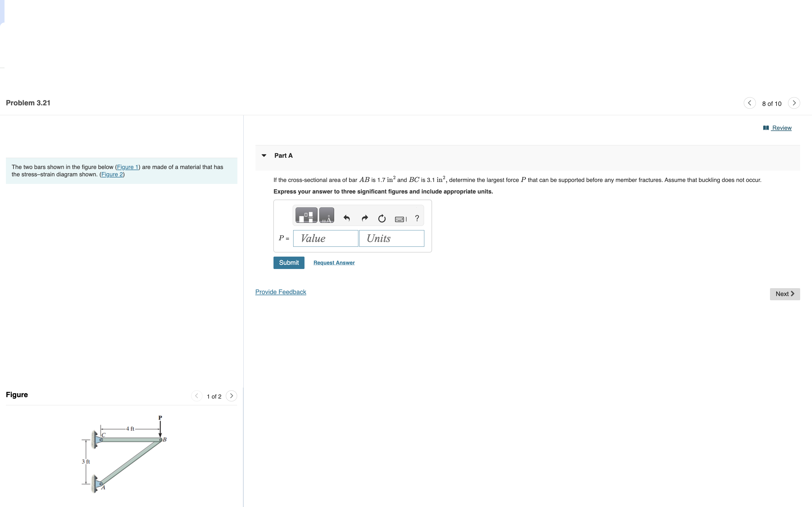Open the Provide Feedback link
Image resolution: width=812 pixels, height=507 pixels.
(281, 292)
